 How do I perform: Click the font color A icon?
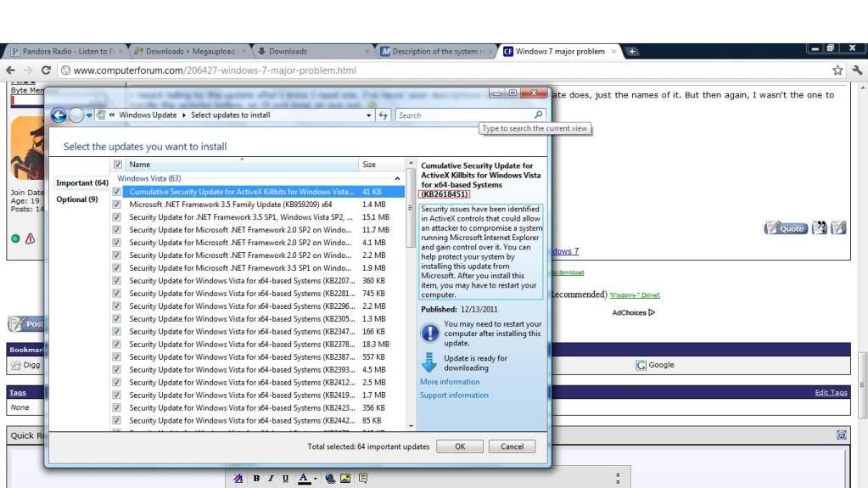(x=304, y=479)
